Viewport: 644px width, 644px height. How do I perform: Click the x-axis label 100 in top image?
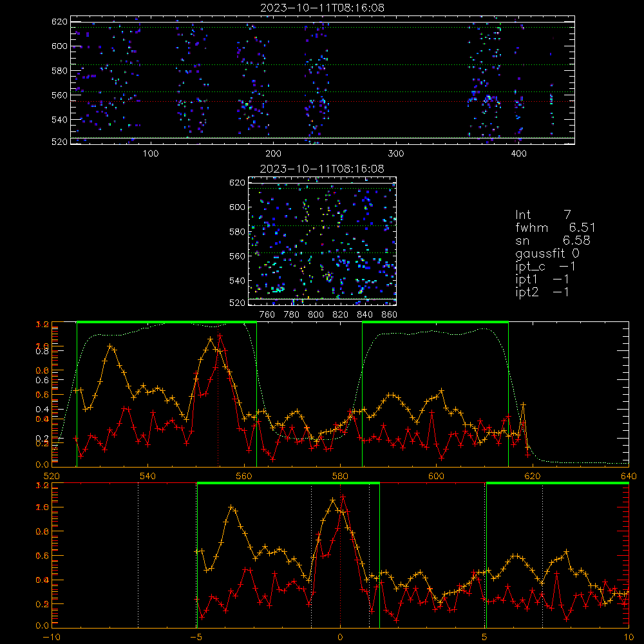(x=151, y=154)
